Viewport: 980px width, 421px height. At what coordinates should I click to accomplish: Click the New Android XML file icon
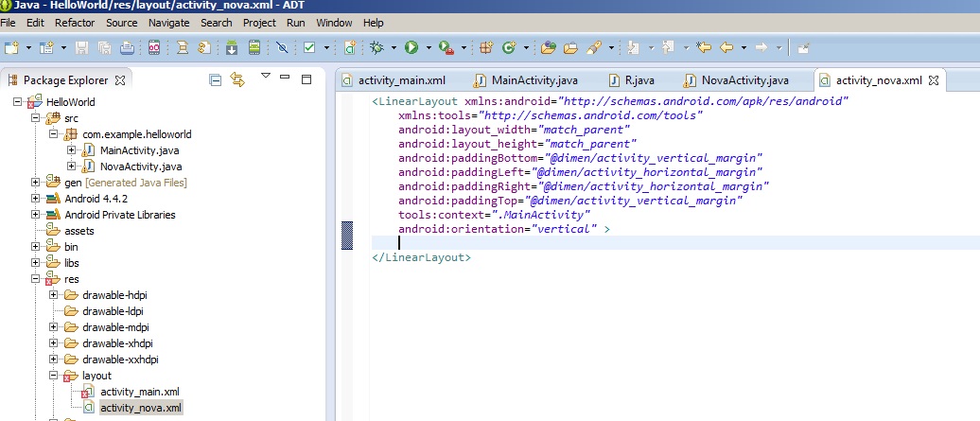point(350,47)
